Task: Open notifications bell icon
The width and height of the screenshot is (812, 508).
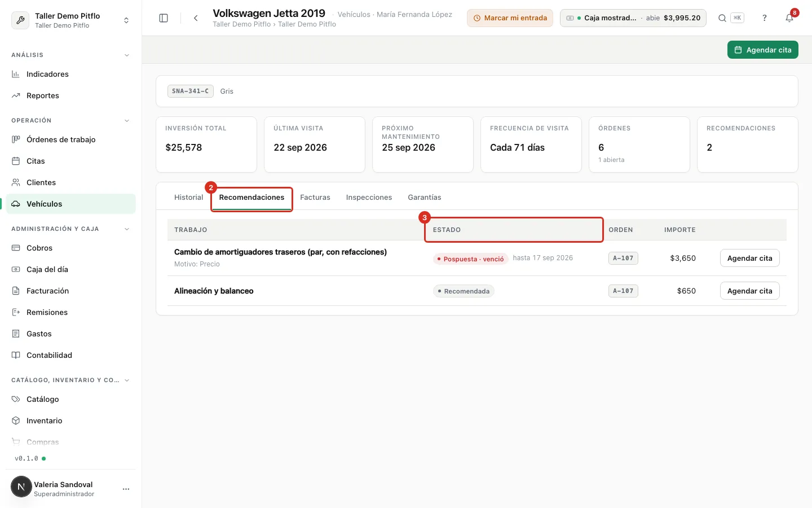Action: (789, 18)
